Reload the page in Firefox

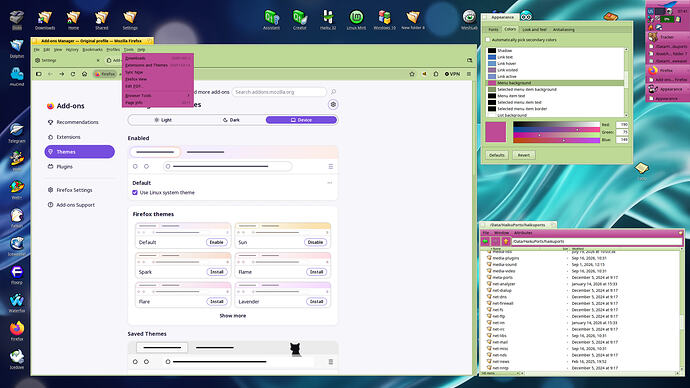(x=73, y=74)
